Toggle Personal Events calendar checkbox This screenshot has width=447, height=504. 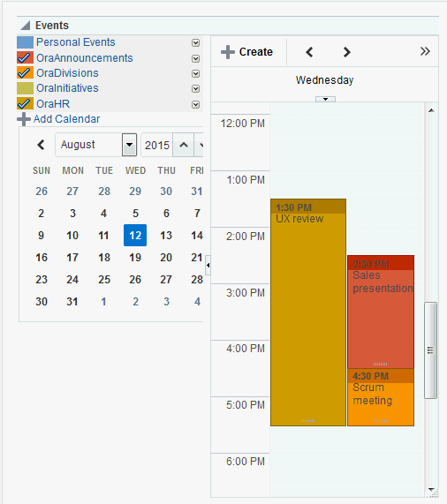point(25,42)
